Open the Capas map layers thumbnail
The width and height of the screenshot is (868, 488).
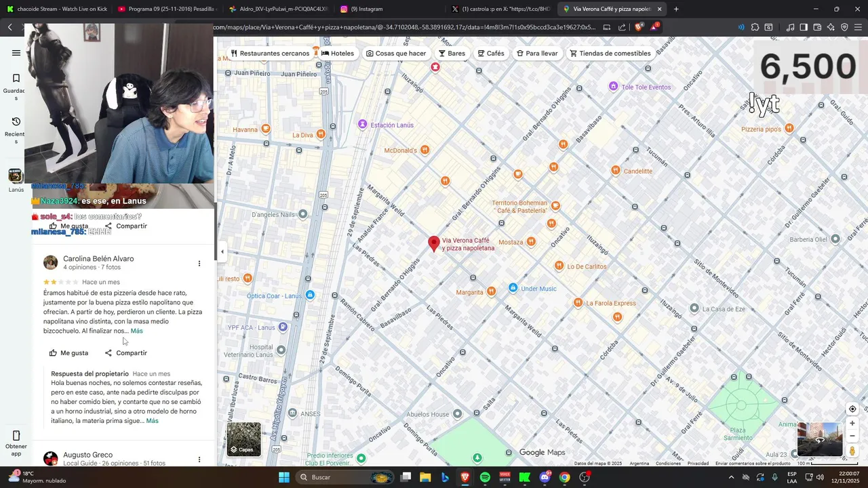click(x=243, y=439)
